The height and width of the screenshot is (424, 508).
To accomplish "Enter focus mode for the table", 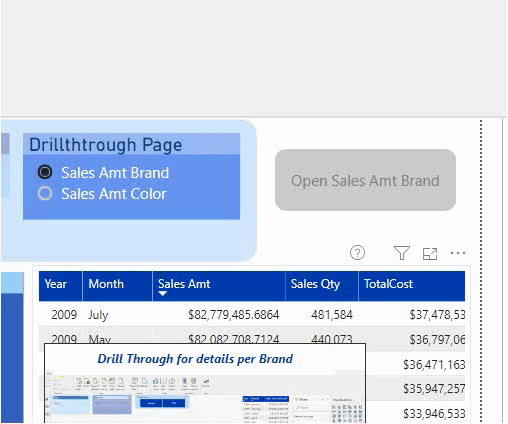I will click(x=430, y=254).
